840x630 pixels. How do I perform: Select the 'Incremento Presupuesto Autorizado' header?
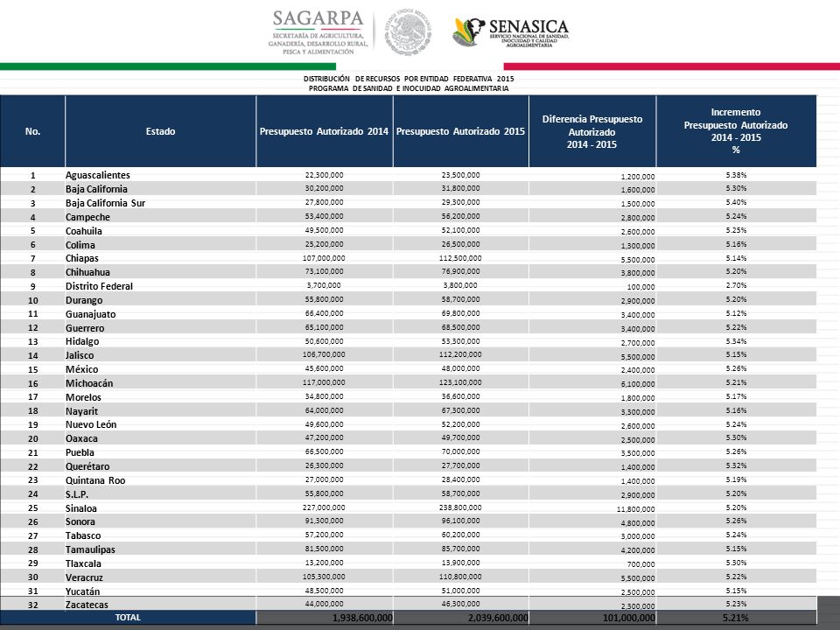736,131
